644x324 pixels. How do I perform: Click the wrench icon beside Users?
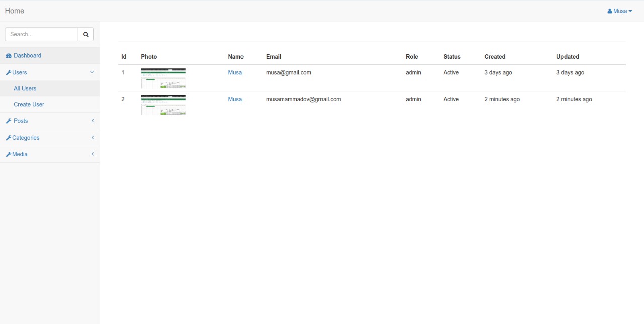[9, 73]
